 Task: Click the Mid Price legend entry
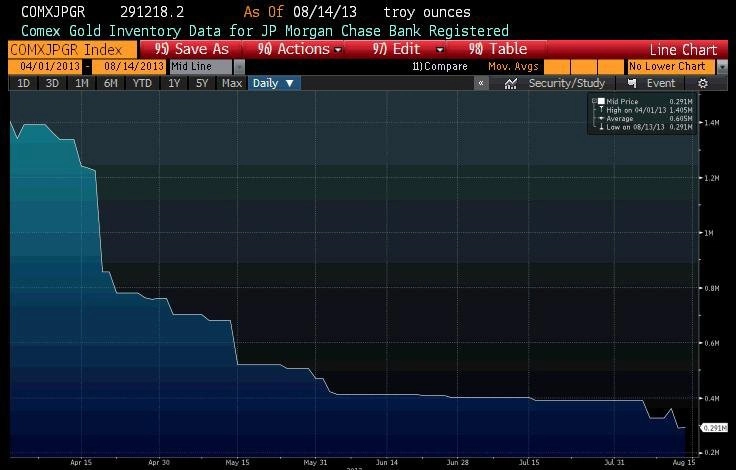pyautogui.click(x=622, y=101)
